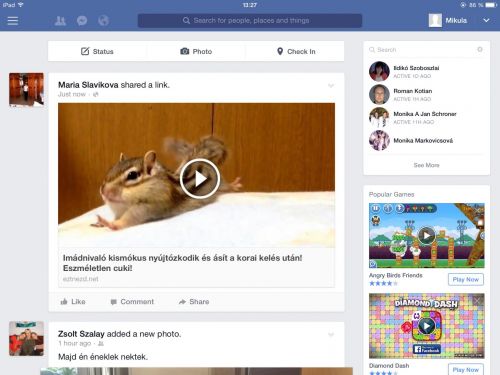The height and width of the screenshot is (375, 500).
Task: Expand the account dropdown arrow
Action: pos(486,21)
